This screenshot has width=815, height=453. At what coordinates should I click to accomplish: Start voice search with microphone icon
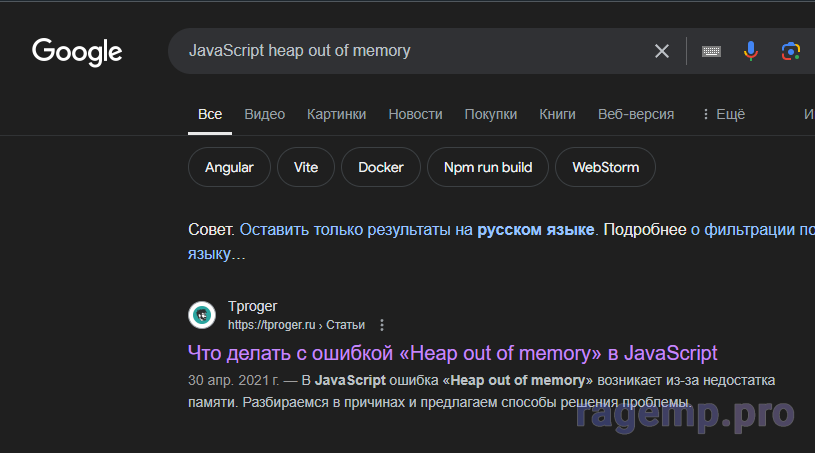point(751,51)
